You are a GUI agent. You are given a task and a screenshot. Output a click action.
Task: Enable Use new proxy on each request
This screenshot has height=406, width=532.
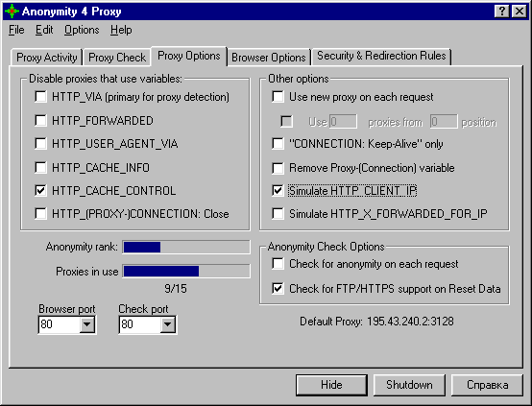(x=278, y=97)
